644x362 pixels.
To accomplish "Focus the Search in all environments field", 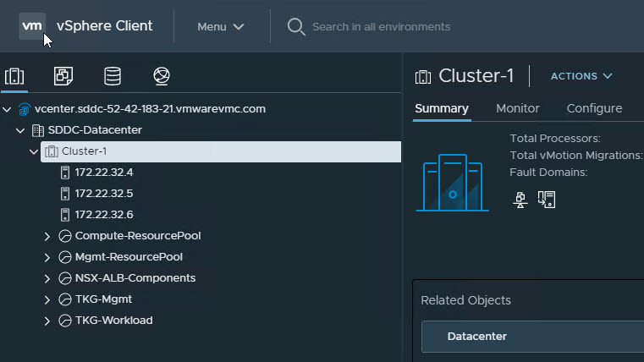I will click(x=381, y=27).
